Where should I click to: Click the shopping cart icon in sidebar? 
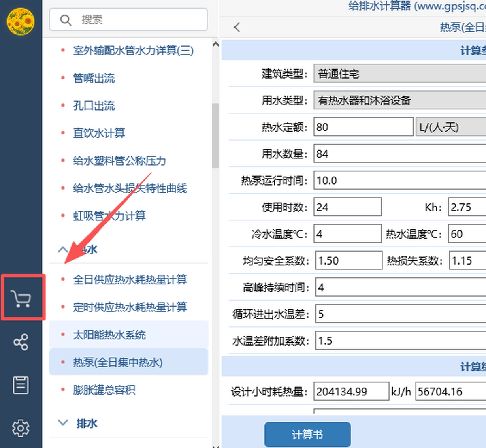(x=21, y=299)
